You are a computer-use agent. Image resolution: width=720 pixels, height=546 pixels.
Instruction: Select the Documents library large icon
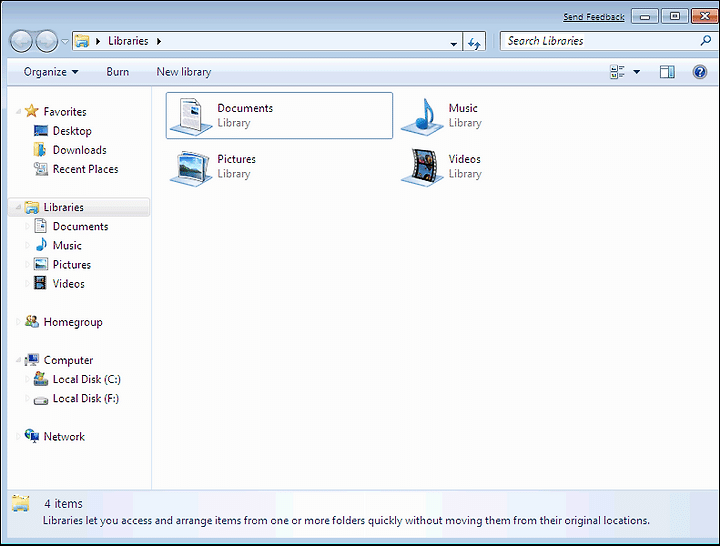190,116
